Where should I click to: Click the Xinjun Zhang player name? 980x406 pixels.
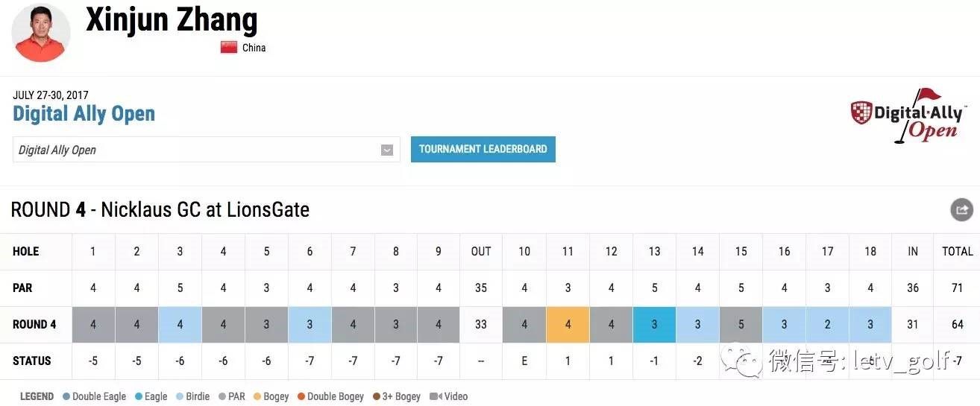click(172, 20)
